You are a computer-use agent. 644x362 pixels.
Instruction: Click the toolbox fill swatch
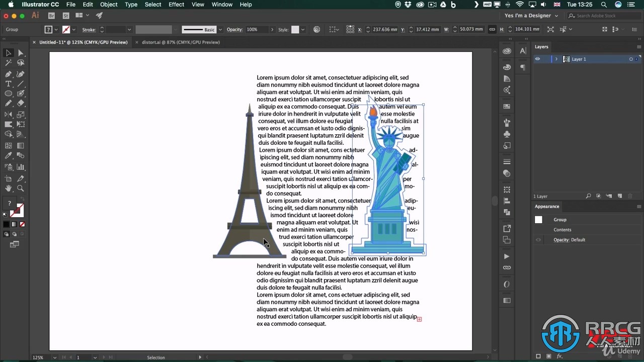(9, 203)
